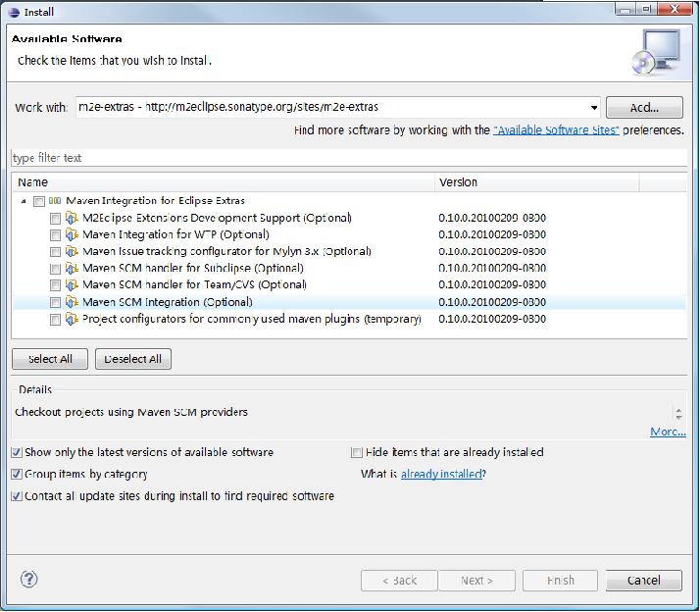This screenshot has height=612, width=700.
Task: Click the M2Eclipse Extensions Development Support plugin icon
Action: [x=71, y=218]
